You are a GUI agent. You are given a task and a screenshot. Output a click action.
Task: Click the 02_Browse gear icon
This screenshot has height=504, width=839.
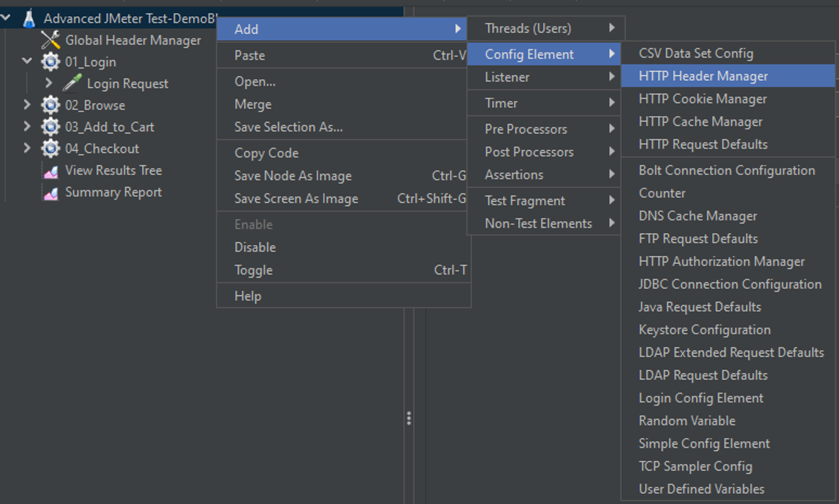50,105
